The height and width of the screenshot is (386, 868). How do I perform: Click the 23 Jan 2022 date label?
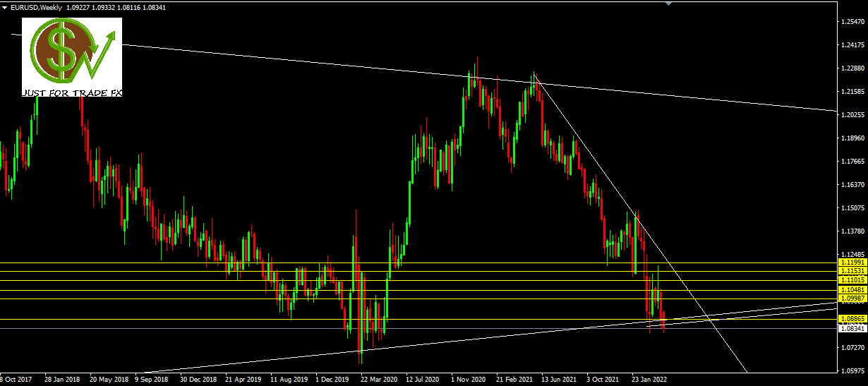click(649, 379)
